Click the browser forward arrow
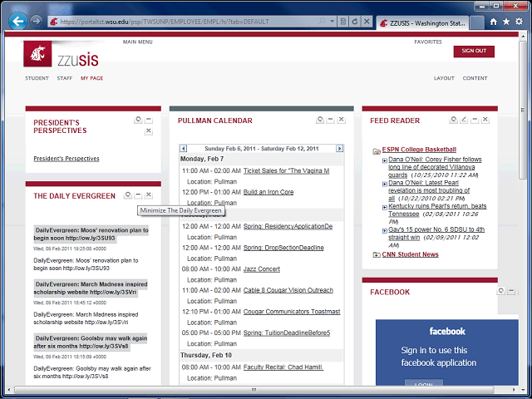Image resolution: width=532 pixels, height=399 pixels. point(36,22)
